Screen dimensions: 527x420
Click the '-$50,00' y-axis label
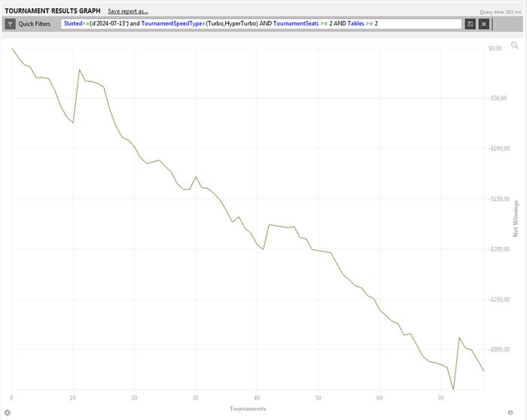click(498, 98)
